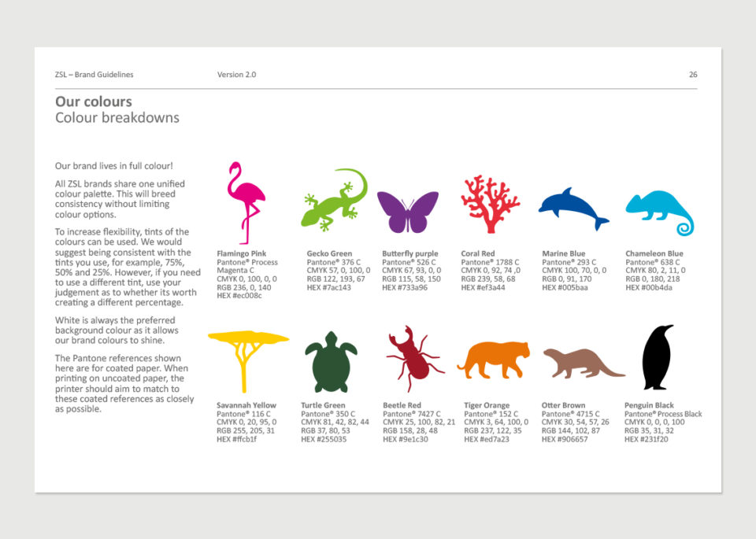756x539 pixels.
Task: Click page number 26
Action: coord(693,75)
